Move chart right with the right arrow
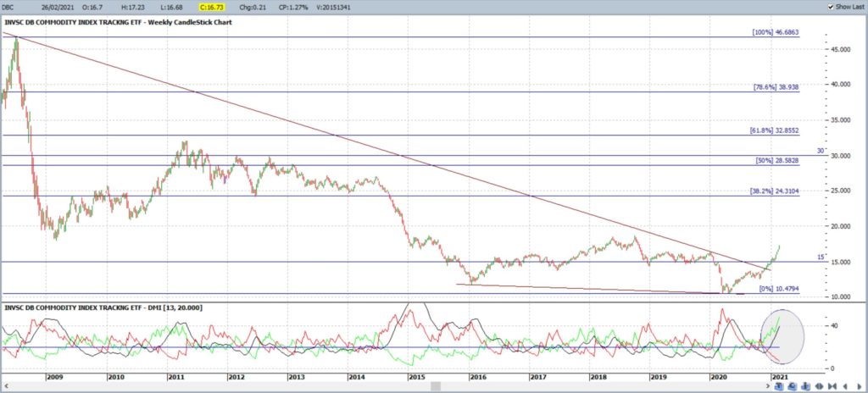Image resolution: width=868 pixels, height=393 pixels. tap(860, 386)
